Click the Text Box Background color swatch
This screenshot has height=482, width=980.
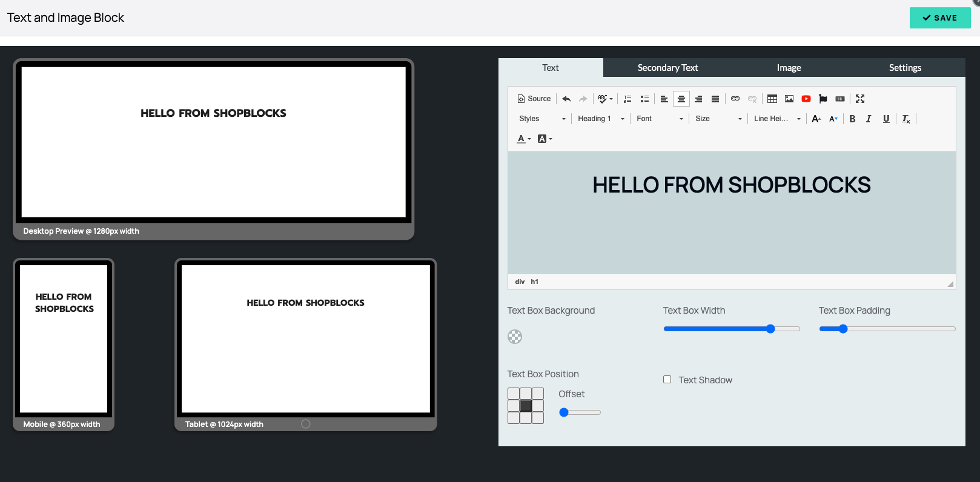(515, 337)
